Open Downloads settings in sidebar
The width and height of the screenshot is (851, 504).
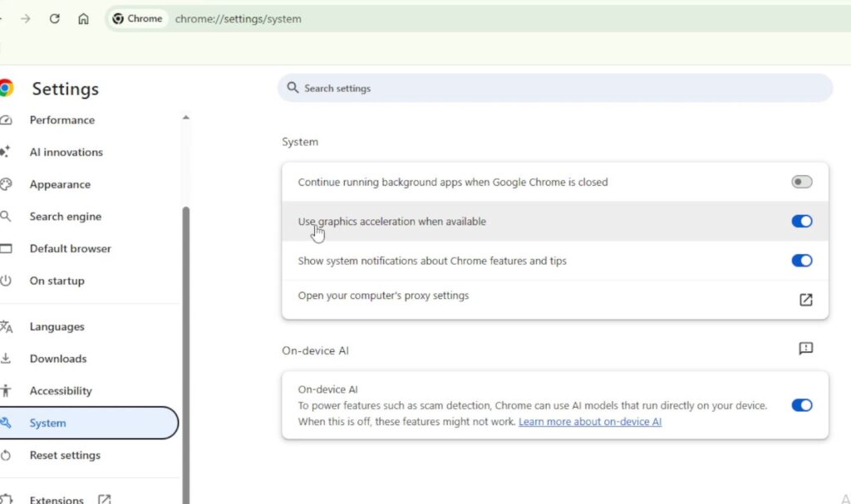point(57,359)
